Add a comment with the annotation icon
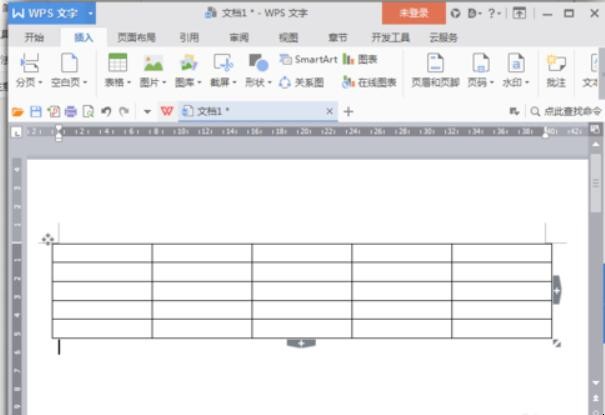The height and width of the screenshot is (415, 605). 556,69
